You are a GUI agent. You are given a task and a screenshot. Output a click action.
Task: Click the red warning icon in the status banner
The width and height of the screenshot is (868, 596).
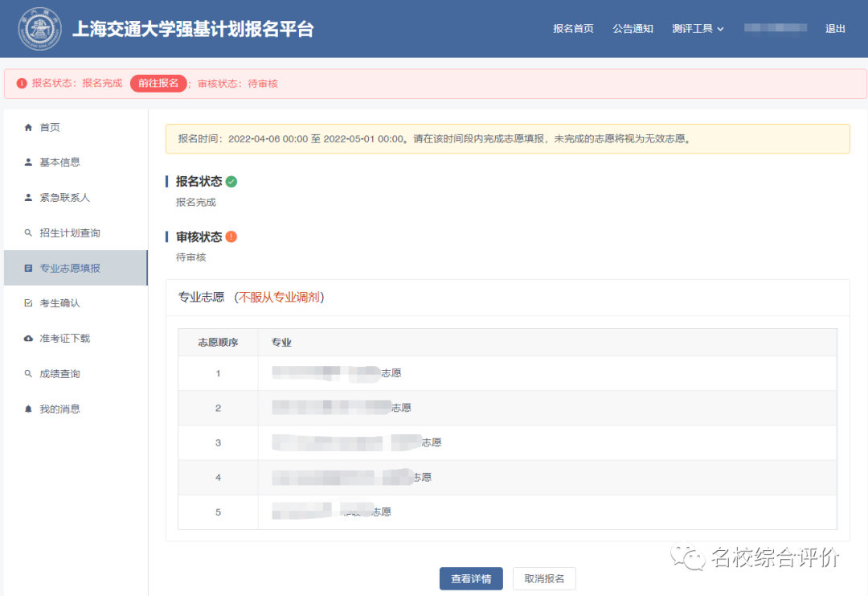point(20,83)
